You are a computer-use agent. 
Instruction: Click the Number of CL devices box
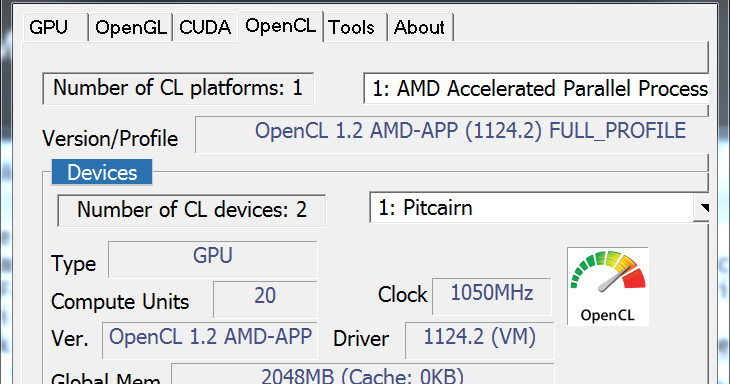pyautogui.click(x=191, y=210)
